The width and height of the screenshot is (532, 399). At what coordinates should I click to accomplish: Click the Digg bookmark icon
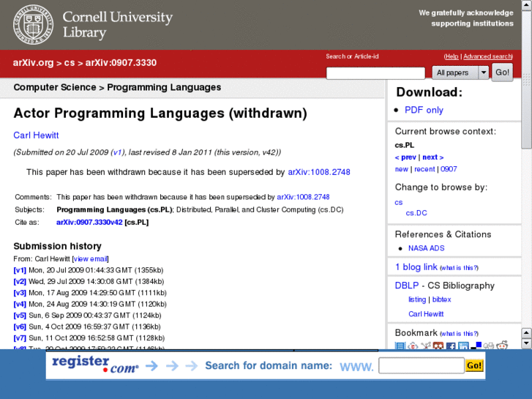pyautogui.click(x=489, y=346)
